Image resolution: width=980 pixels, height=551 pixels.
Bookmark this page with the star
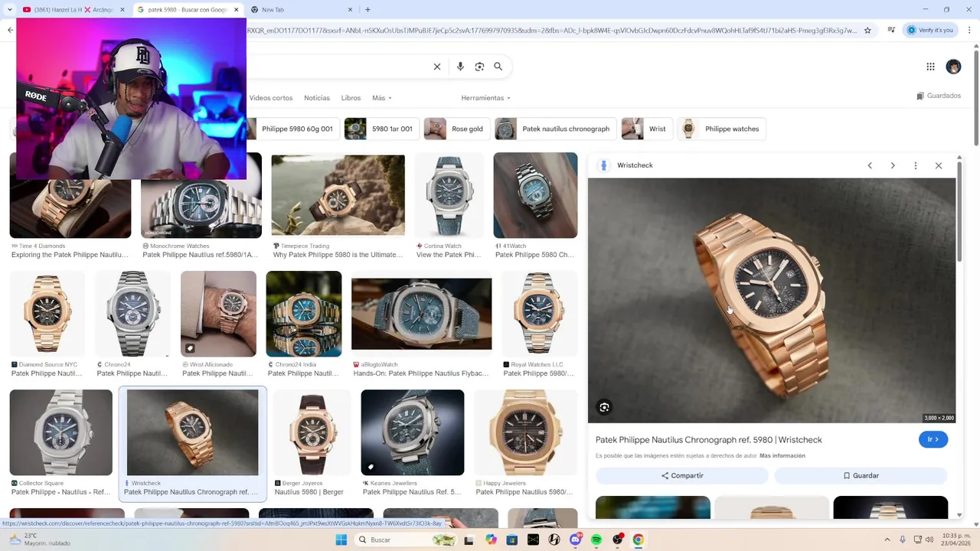click(867, 31)
